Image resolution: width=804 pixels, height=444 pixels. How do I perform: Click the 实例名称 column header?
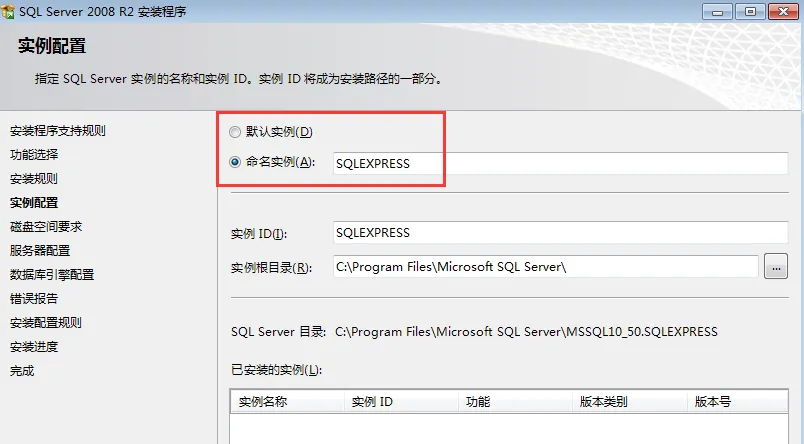click(287, 401)
